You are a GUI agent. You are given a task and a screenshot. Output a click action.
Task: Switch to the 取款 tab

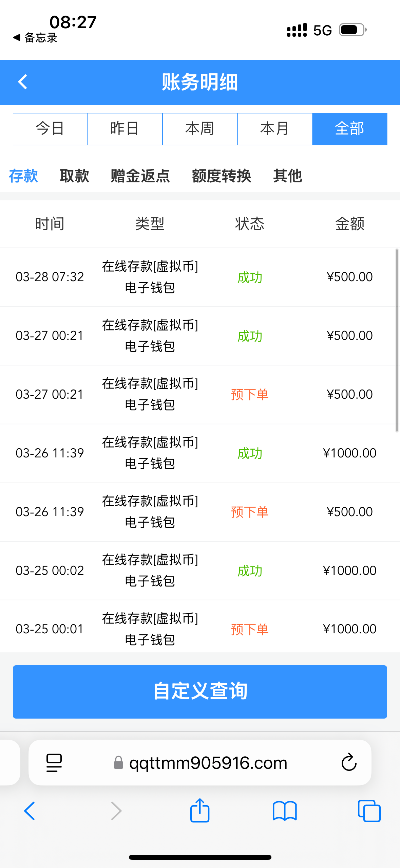[74, 176]
